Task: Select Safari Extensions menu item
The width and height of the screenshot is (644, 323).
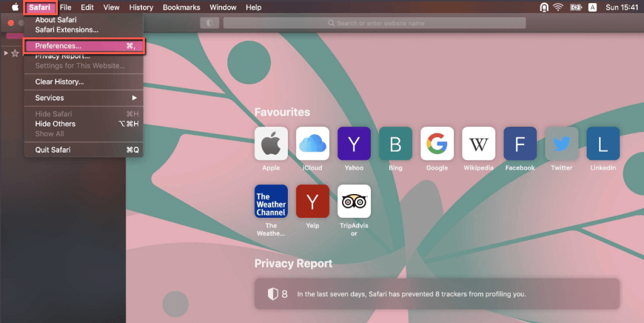Action: (x=84, y=30)
